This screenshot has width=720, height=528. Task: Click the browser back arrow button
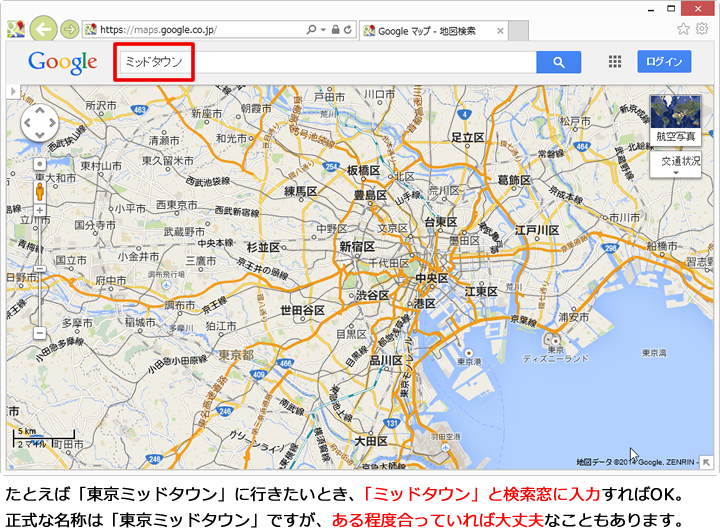click(x=43, y=30)
